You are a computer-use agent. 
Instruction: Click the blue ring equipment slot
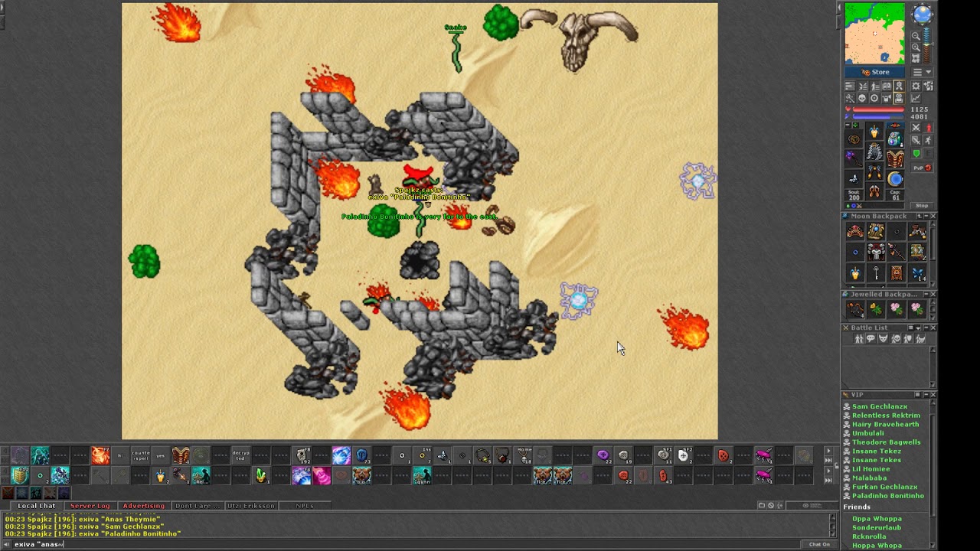click(x=895, y=178)
